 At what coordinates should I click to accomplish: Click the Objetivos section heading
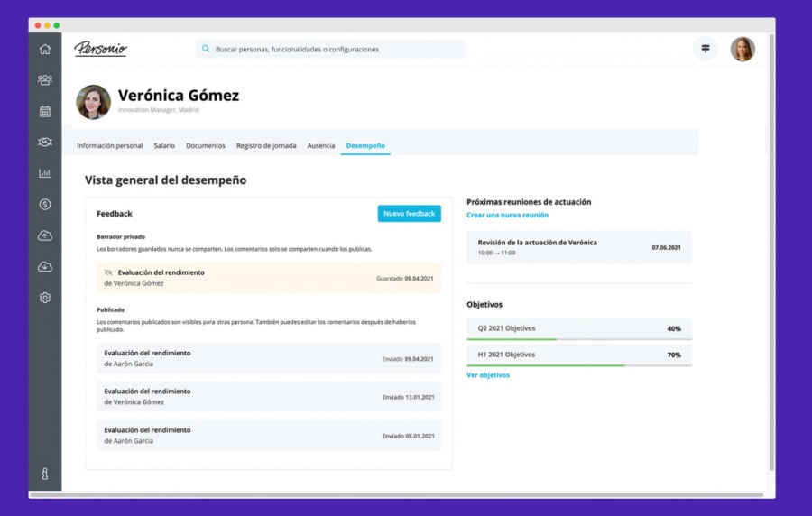tap(484, 305)
